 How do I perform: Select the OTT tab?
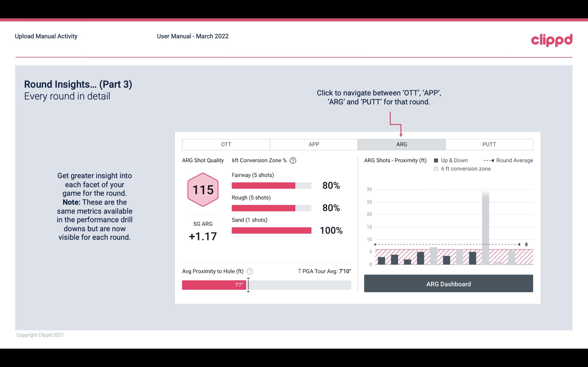pos(226,144)
